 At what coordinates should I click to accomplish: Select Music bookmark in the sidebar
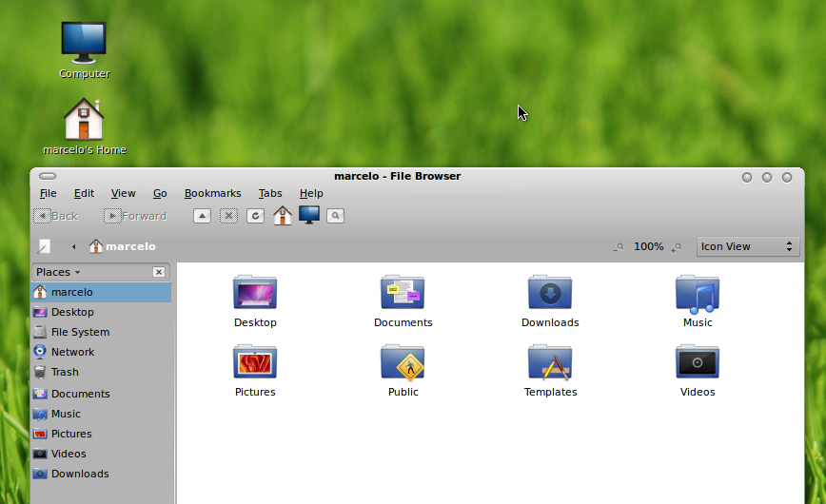101,414
